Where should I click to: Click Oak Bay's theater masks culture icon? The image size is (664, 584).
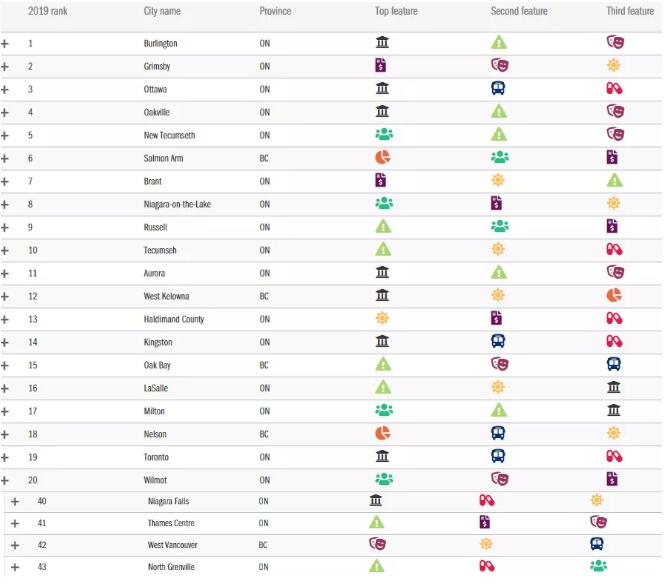498,365
